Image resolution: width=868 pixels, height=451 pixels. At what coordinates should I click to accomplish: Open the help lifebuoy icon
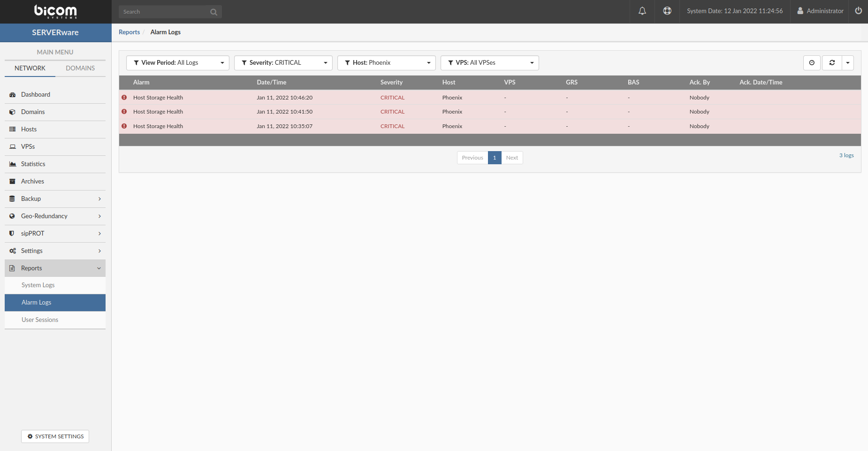click(667, 11)
